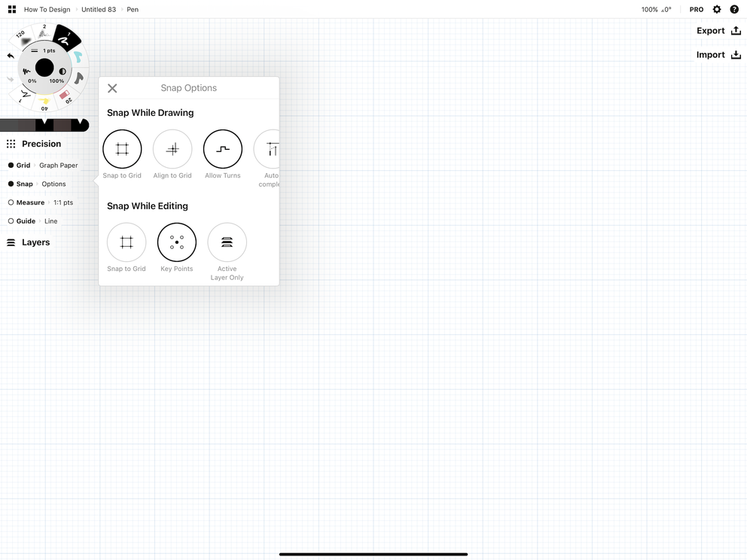Close the Snap Options popup
The width and height of the screenshot is (747, 560).
pos(111,88)
